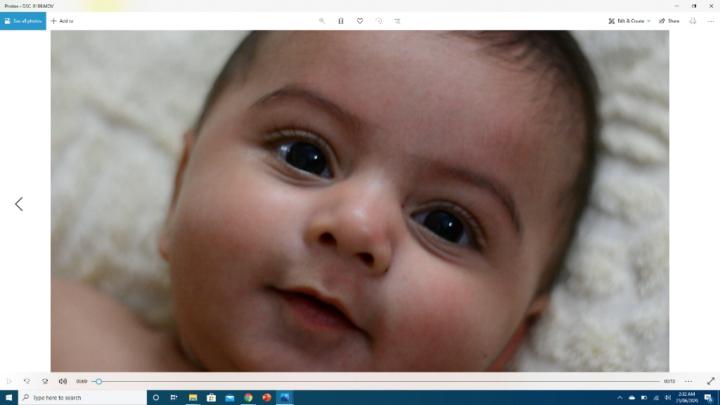Rotate the media using the rotate icon
Screen dimensions: 720x405
[x=379, y=21]
